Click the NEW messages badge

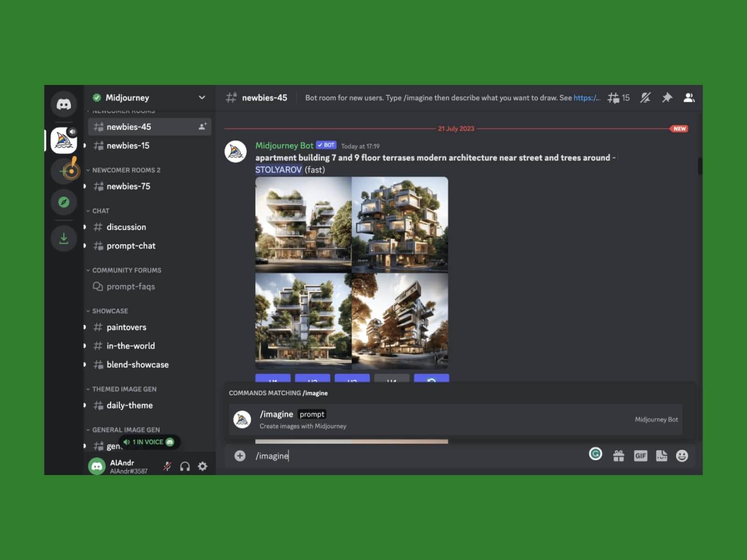click(679, 129)
